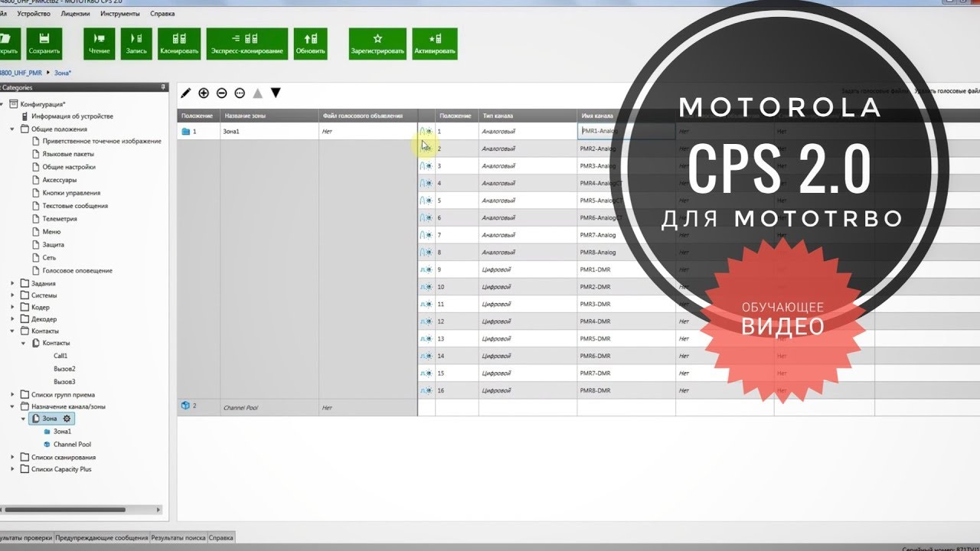The height and width of the screenshot is (551, 980).
Task: Expand the Кодер folder
Action: pos(13,307)
